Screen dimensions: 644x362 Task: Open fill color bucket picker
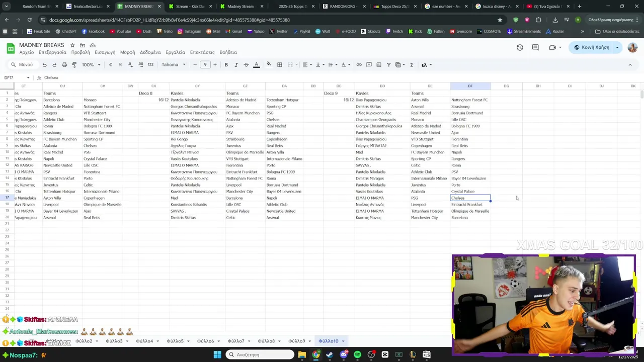coord(269,65)
